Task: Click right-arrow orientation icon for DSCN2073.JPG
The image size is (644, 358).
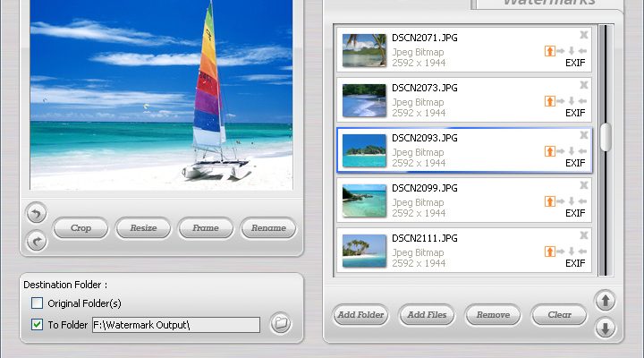Action: click(x=561, y=101)
